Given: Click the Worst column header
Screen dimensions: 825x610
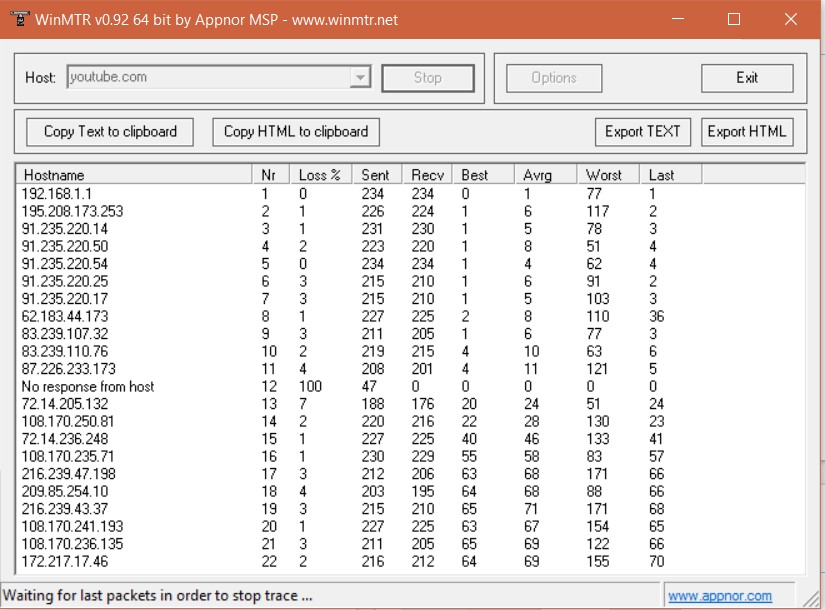Looking at the screenshot, I should 607,174.
